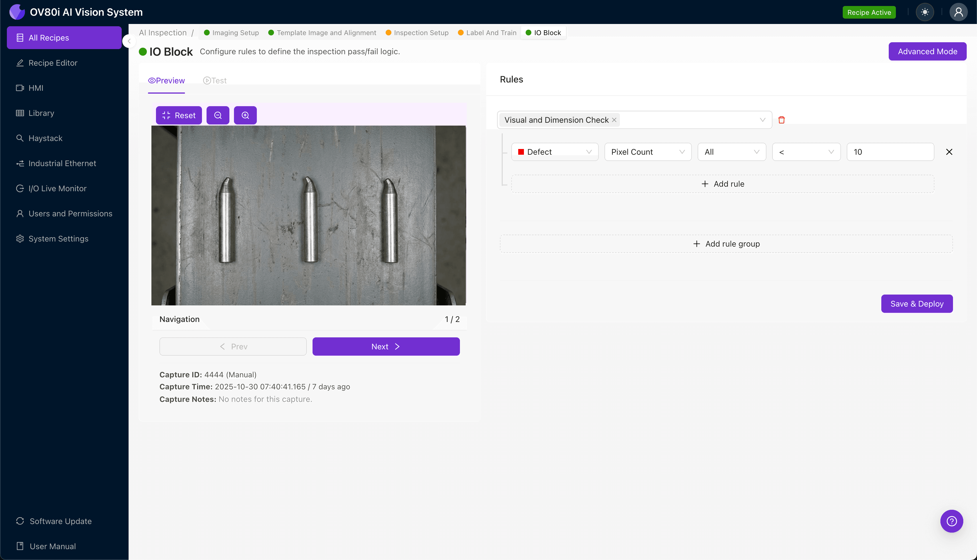Open the Industrial Ethernet settings
Image resolution: width=977 pixels, height=560 pixels.
point(62,163)
